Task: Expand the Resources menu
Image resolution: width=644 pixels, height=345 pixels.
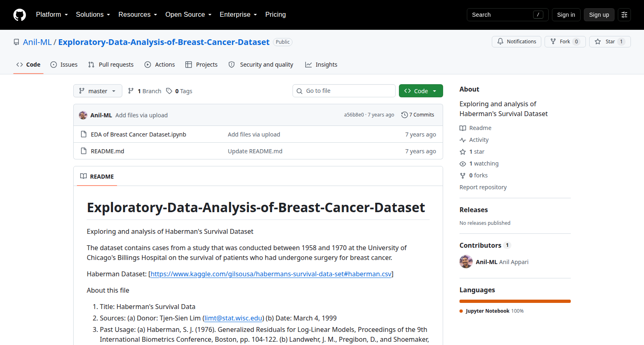Action: coord(138,15)
